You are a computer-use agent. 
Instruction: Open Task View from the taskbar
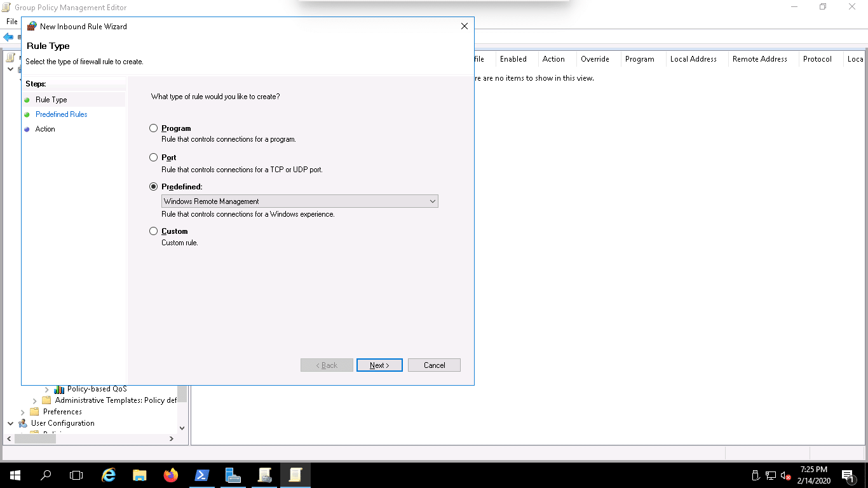pyautogui.click(x=76, y=475)
